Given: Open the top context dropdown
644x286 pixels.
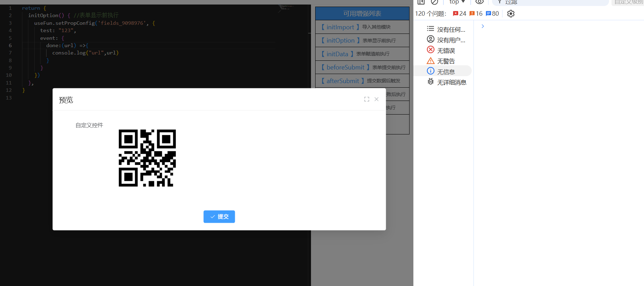Looking at the screenshot, I should tap(457, 2).
